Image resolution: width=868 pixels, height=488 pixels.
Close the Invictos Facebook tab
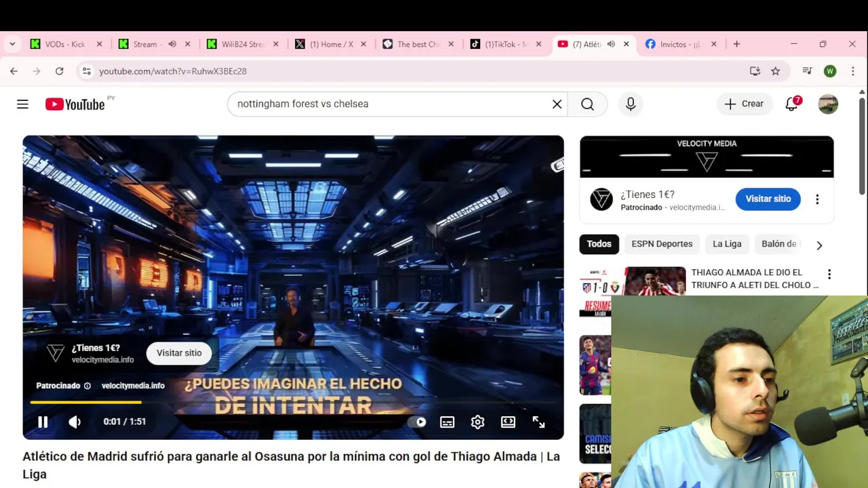[x=713, y=44]
